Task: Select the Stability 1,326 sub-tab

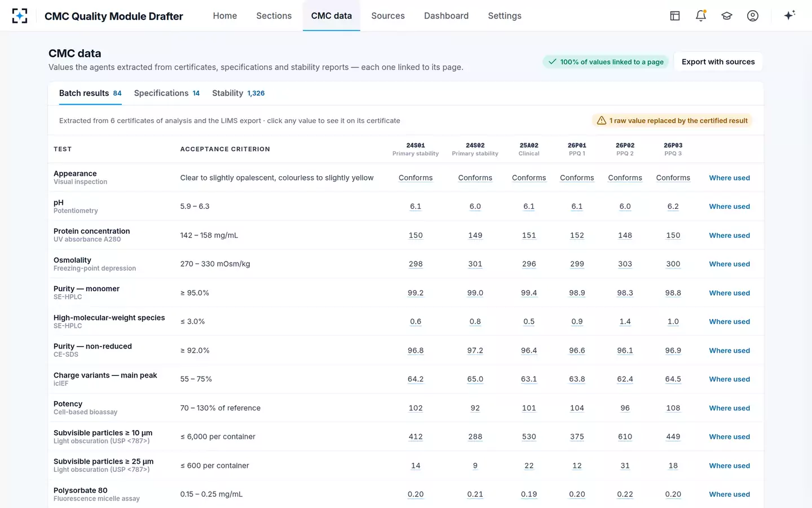Action: pos(239,93)
